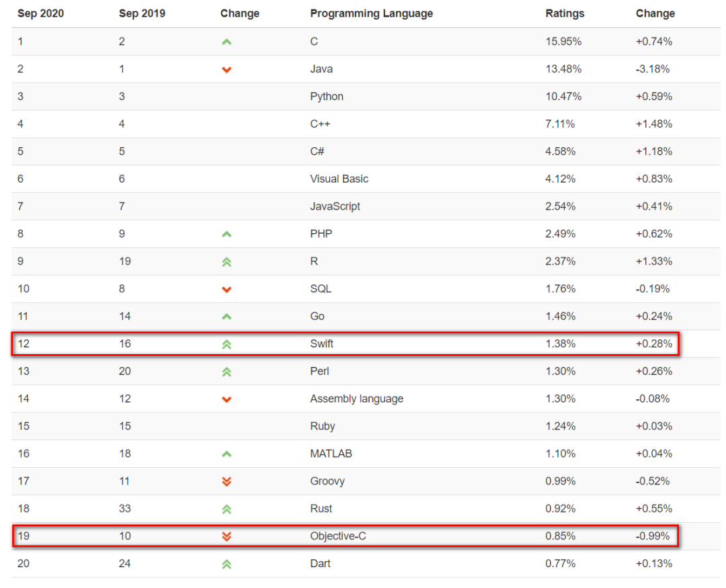Click the red down arrow beside SQL
Viewport: 726px width, 588px height.
tap(227, 290)
